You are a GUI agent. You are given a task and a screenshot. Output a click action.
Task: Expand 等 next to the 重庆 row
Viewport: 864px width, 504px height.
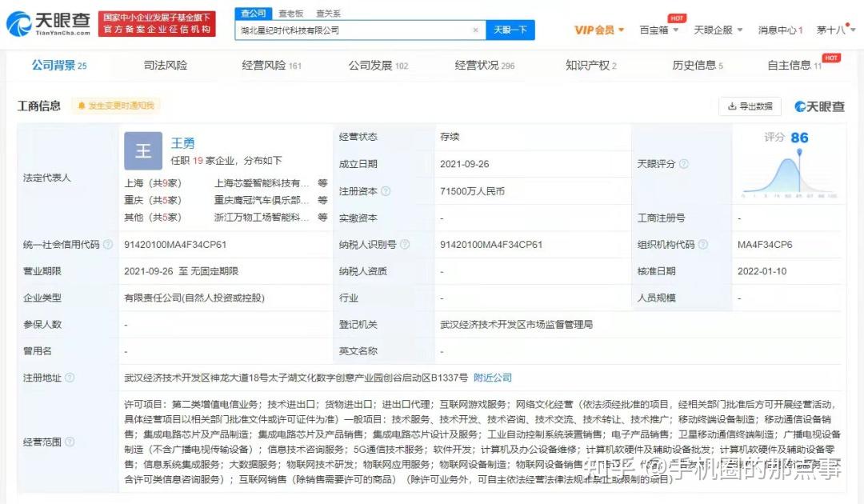(322, 200)
